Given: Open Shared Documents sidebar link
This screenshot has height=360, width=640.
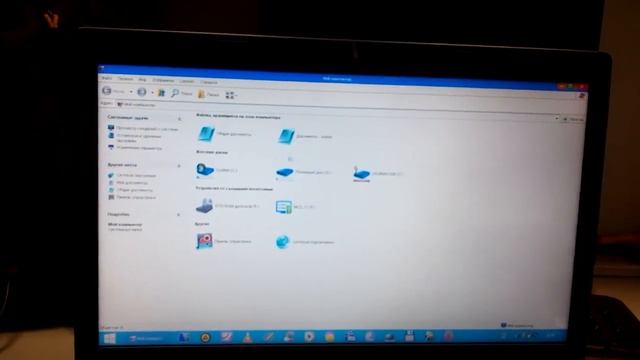Looking at the screenshot, I should pos(130,190).
